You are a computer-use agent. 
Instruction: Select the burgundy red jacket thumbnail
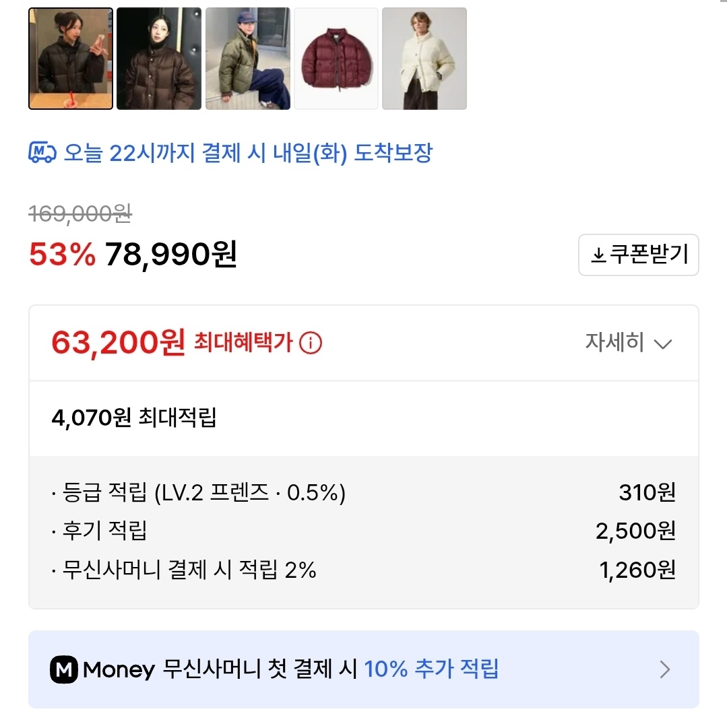pyautogui.click(x=336, y=59)
